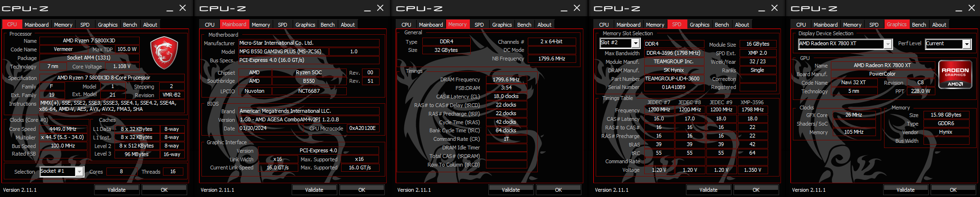
Task: Minimize the first CPU-Z window
Action: [170, 8]
